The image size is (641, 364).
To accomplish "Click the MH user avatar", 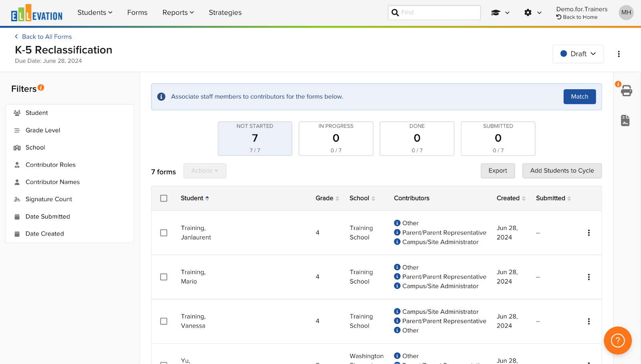I will [626, 12].
